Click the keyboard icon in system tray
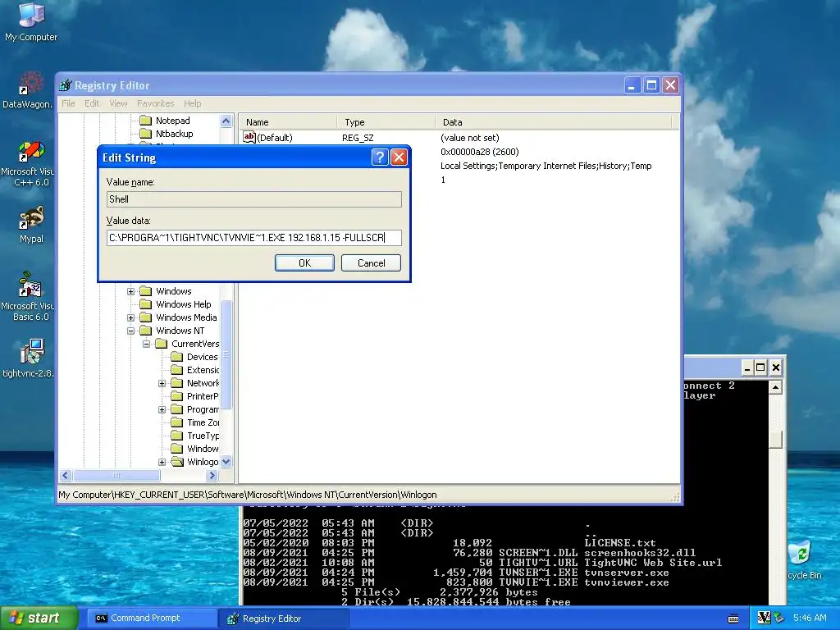The width and height of the screenshot is (840, 630). [733, 619]
